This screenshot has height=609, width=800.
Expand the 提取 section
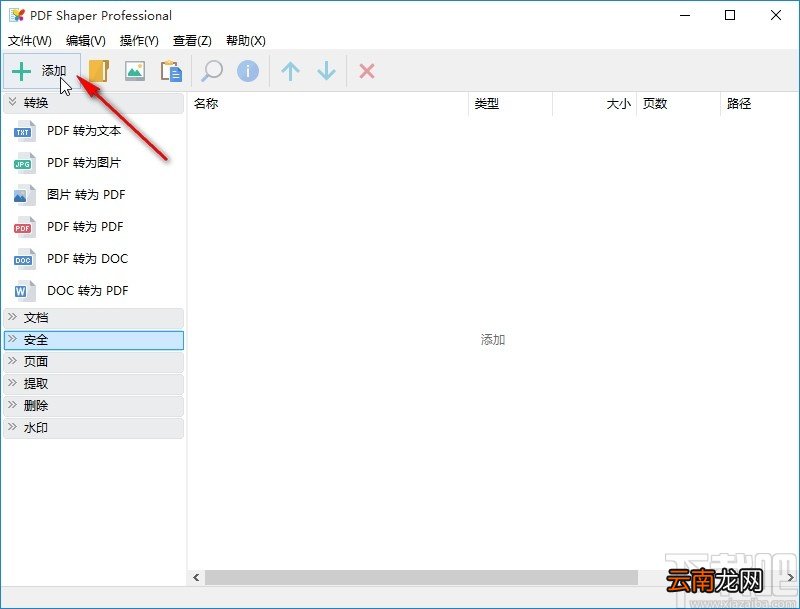coord(93,384)
